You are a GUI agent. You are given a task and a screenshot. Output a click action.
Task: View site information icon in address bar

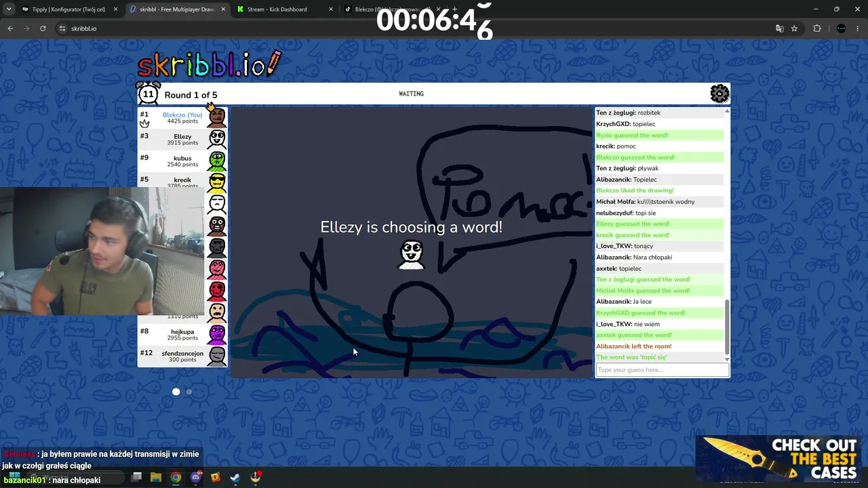(62, 28)
